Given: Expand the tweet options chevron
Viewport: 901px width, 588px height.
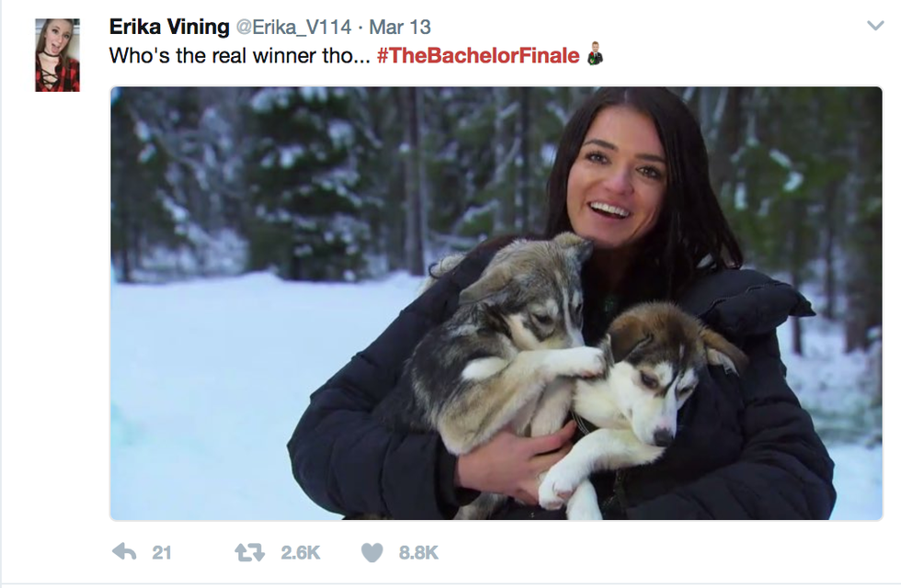Looking at the screenshot, I should tap(874, 27).
